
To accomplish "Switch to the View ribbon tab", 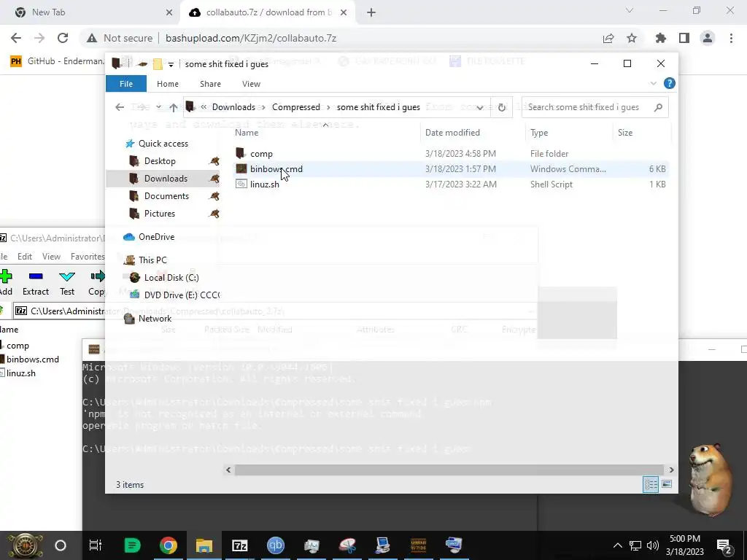I will (x=251, y=84).
